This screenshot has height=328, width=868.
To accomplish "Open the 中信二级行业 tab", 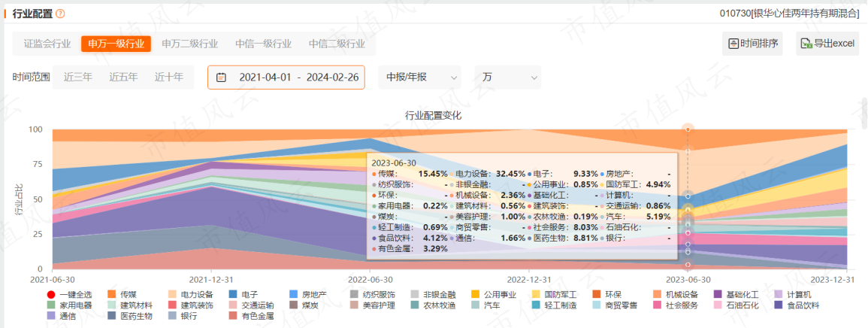I will point(337,44).
